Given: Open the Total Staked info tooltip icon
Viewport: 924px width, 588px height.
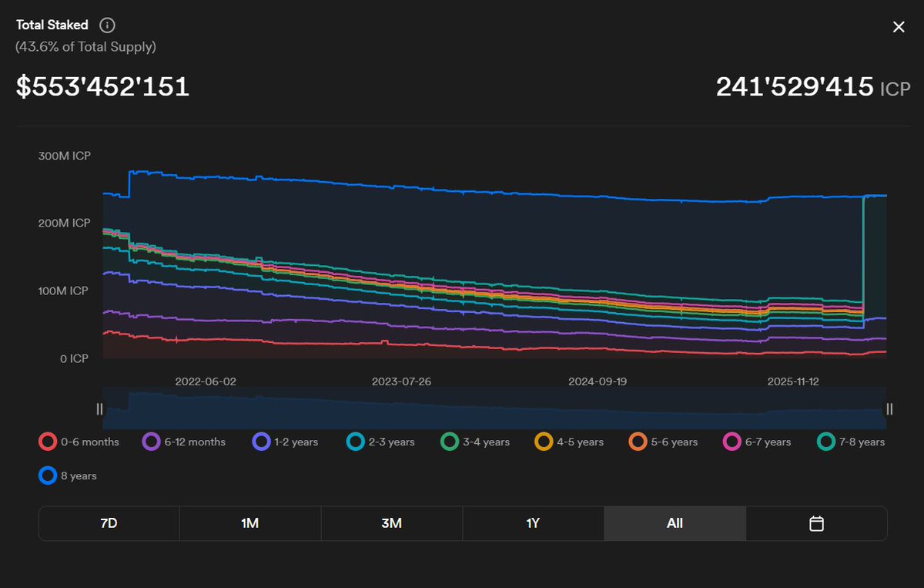Looking at the screenshot, I should point(108,25).
